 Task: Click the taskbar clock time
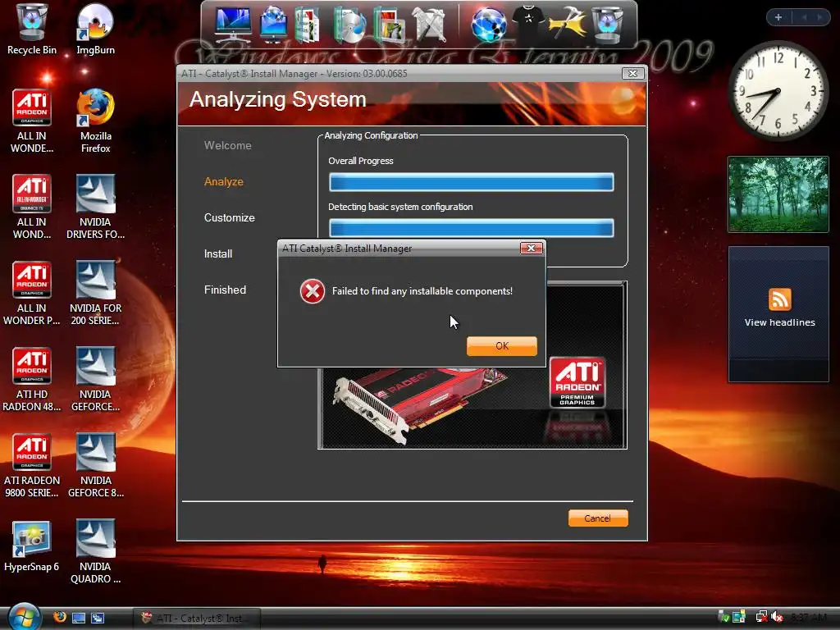(809, 617)
